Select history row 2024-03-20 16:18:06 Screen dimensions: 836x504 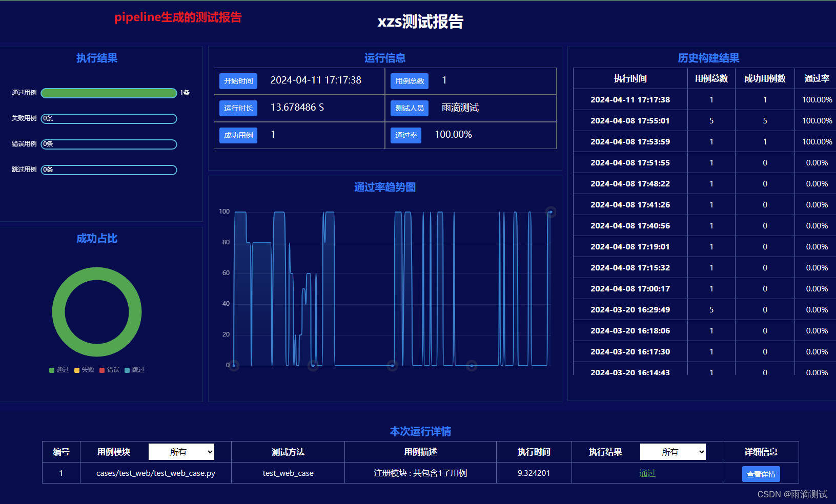click(705, 331)
